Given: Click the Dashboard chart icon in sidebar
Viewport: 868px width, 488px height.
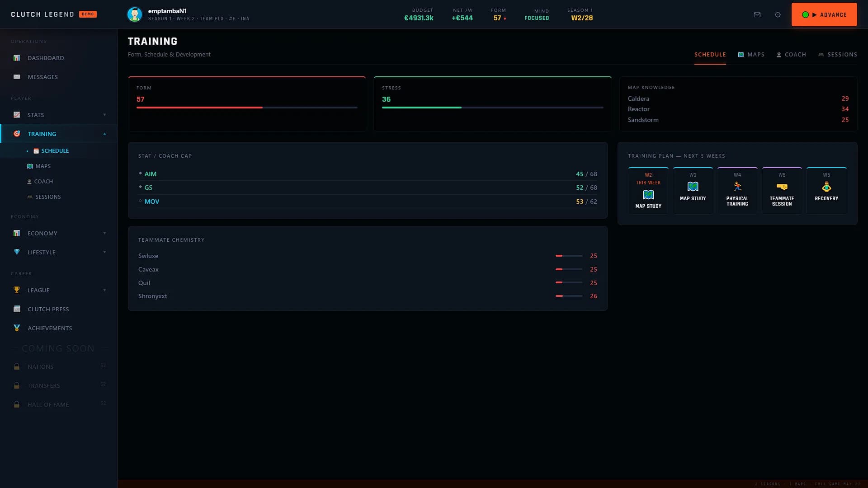Looking at the screenshot, I should click(17, 58).
